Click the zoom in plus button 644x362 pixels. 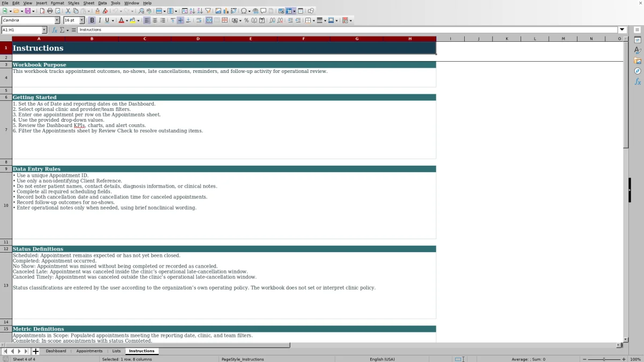click(624, 359)
